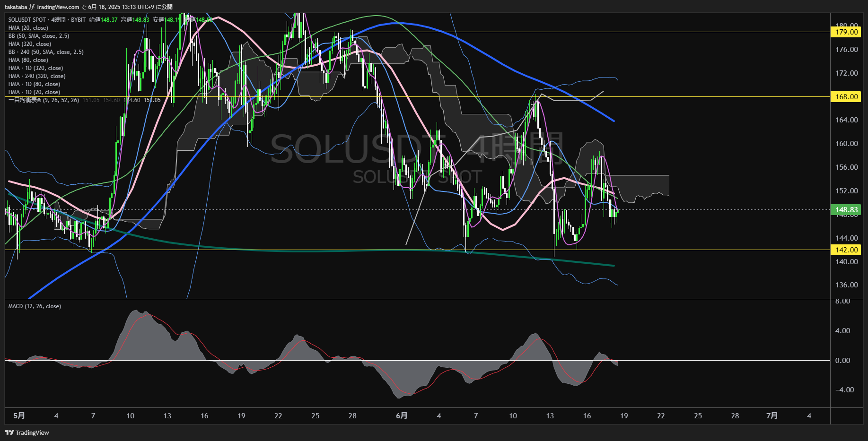Click the published-by takataba header text

point(89,7)
